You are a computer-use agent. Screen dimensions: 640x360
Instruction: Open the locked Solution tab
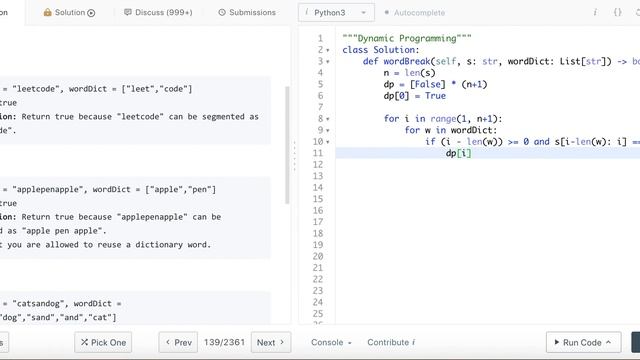point(69,13)
